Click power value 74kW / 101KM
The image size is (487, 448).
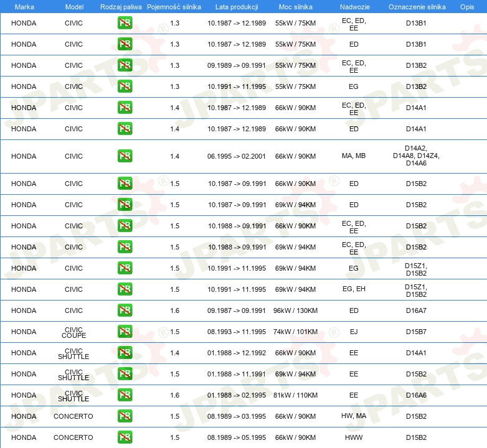click(295, 332)
